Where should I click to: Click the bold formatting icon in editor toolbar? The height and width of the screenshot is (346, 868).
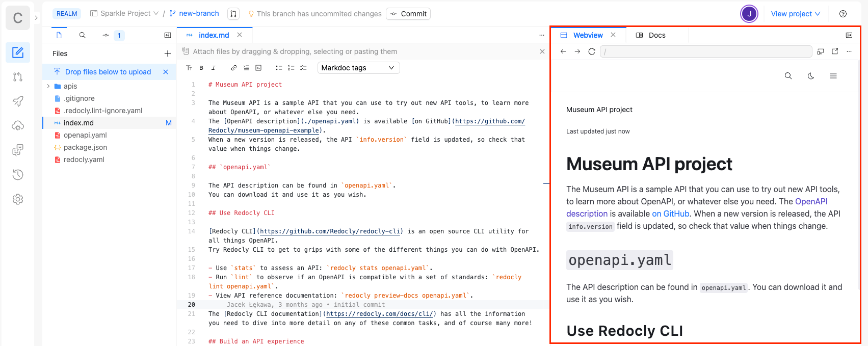point(201,68)
